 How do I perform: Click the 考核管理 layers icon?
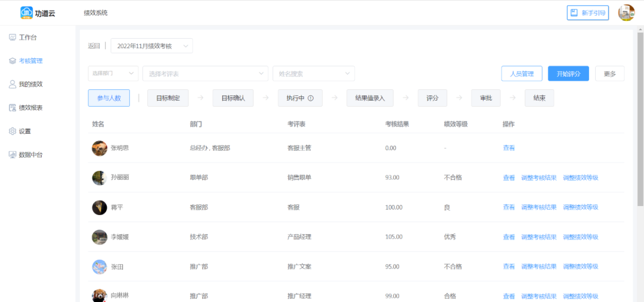point(13,61)
